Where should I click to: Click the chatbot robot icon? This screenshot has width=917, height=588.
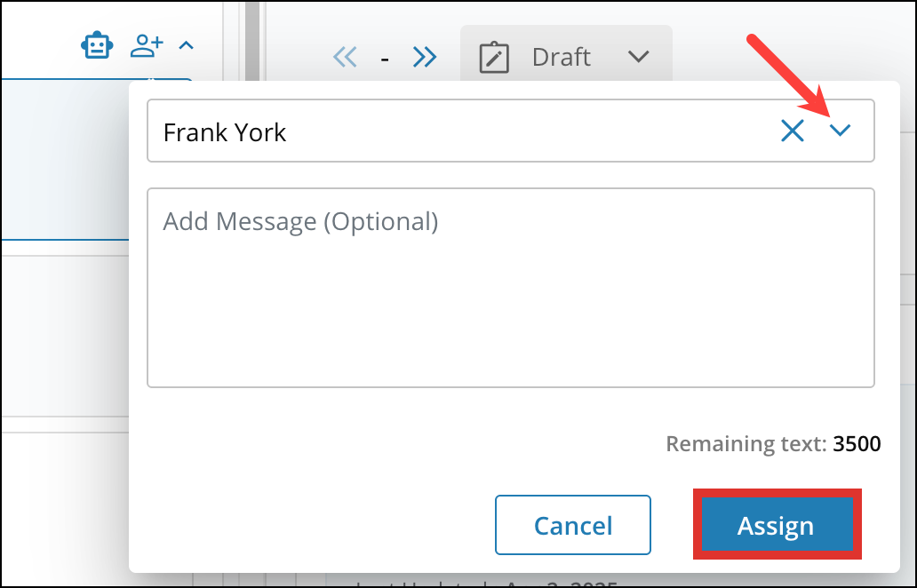[x=97, y=44]
